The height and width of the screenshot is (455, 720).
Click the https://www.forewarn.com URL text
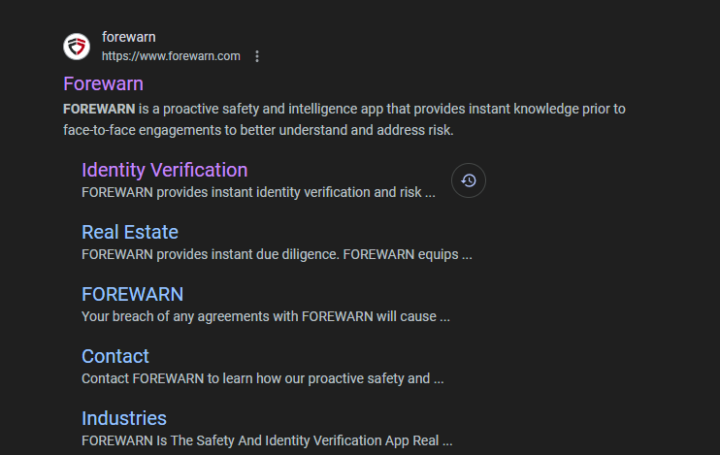pyautogui.click(x=171, y=56)
